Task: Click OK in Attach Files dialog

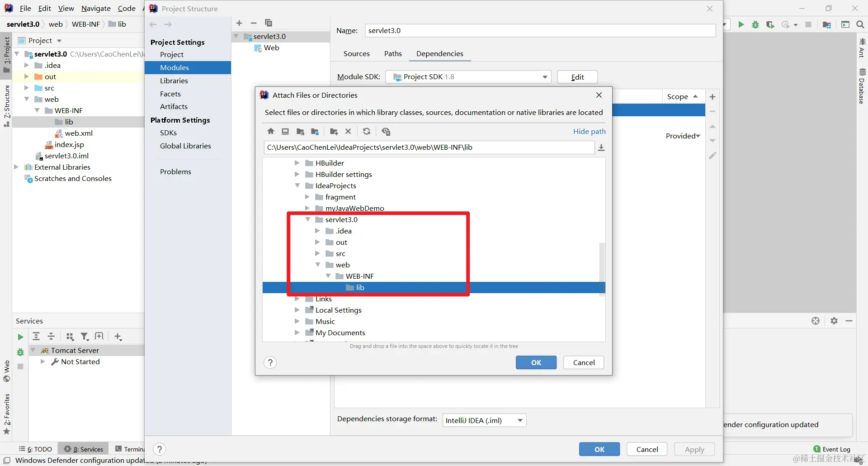Action: click(x=536, y=362)
